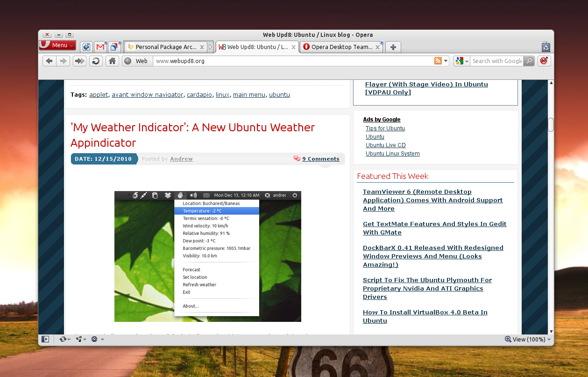Screen dimensions: 588x377
Task: Open the 'Ubuntu' ad link under Ads by Google
Action: (x=375, y=137)
